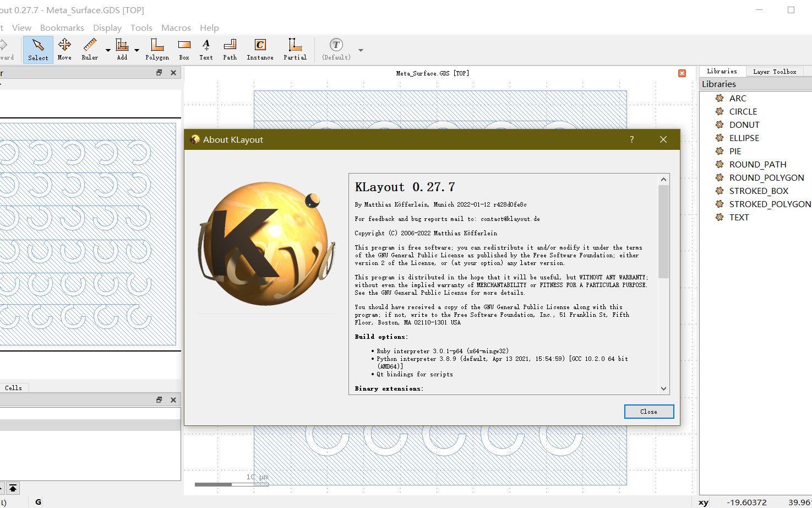The image size is (812, 508).
Task: Select the TEXT library cell
Action: tap(739, 217)
